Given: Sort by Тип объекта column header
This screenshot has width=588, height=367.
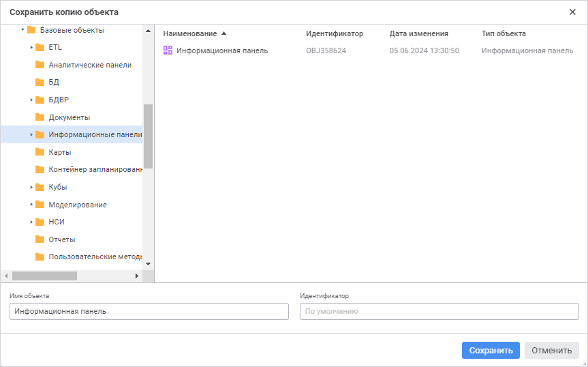Looking at the screenshot, I should click(504, 33).
